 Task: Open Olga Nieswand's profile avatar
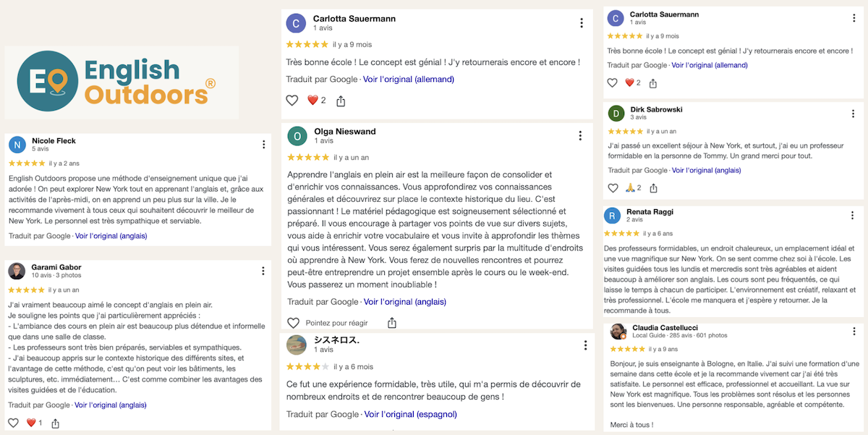pos(297,136)
